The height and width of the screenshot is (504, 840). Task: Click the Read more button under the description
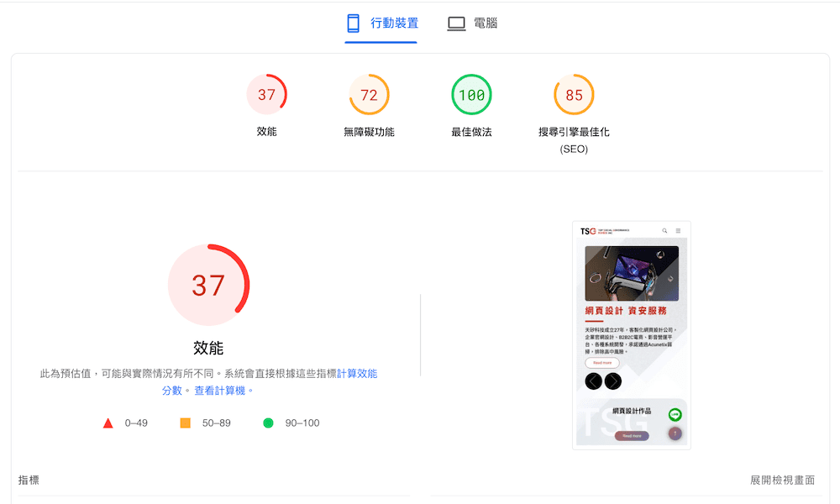pos(602,363)
